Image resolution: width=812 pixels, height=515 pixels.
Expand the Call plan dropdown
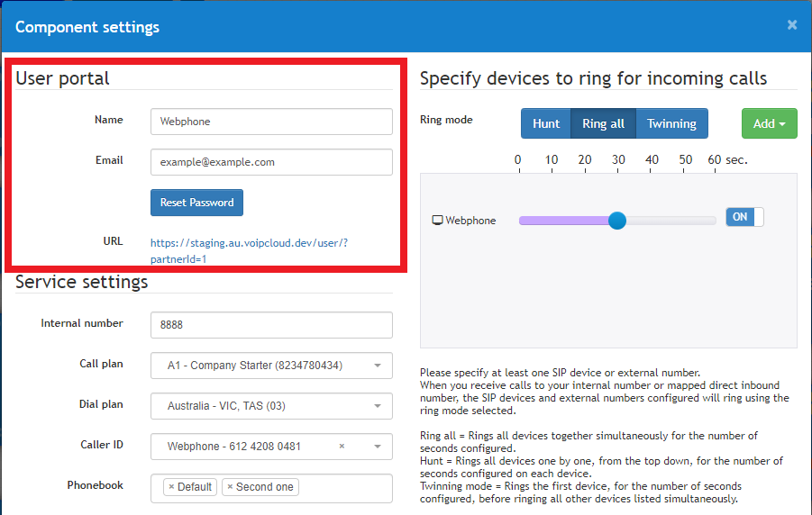[377, 366]
